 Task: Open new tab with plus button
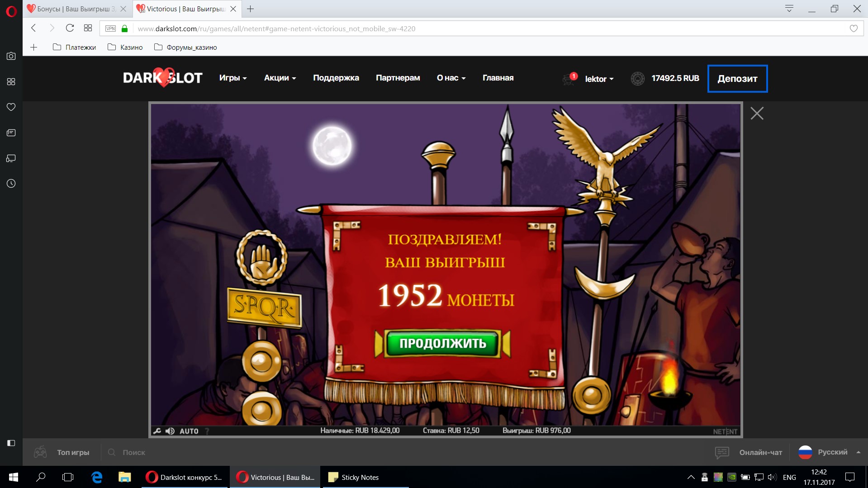point(250,9)
